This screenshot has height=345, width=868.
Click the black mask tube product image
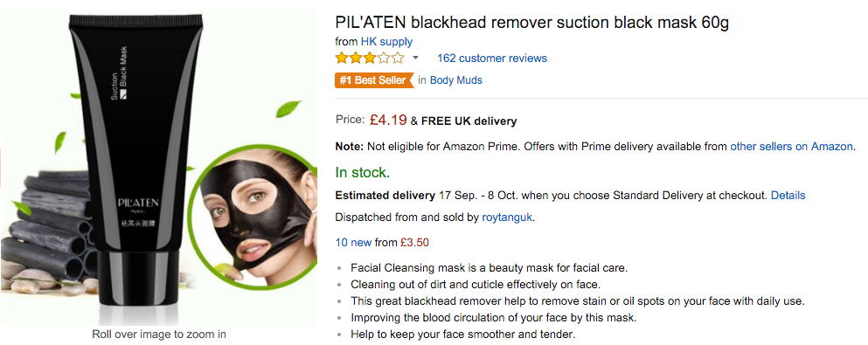point(135,166)
